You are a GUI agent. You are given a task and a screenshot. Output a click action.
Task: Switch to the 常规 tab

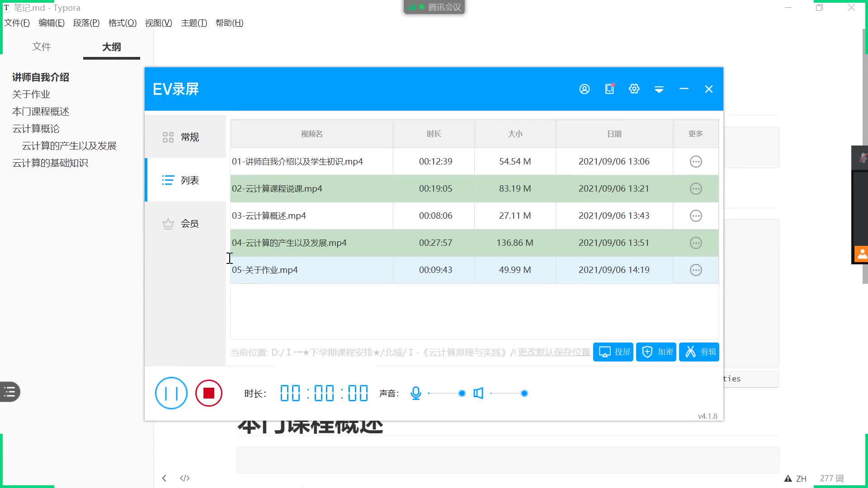click(185, 137)
